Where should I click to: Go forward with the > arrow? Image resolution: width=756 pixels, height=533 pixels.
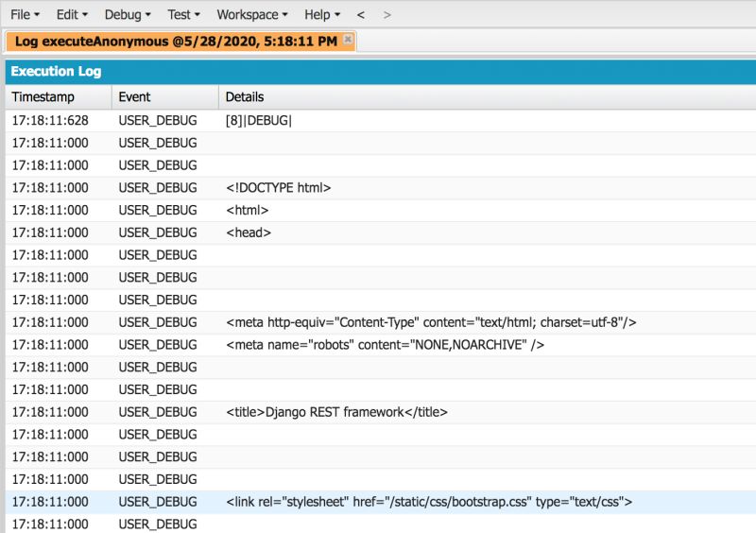point(387,15)
